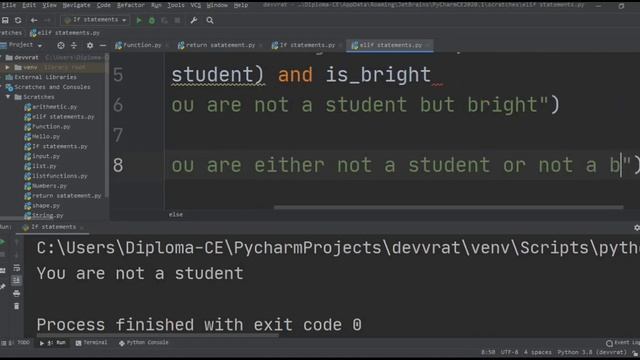Start debugging with the bug icon

pyautogui.click(x=152, y=20)
